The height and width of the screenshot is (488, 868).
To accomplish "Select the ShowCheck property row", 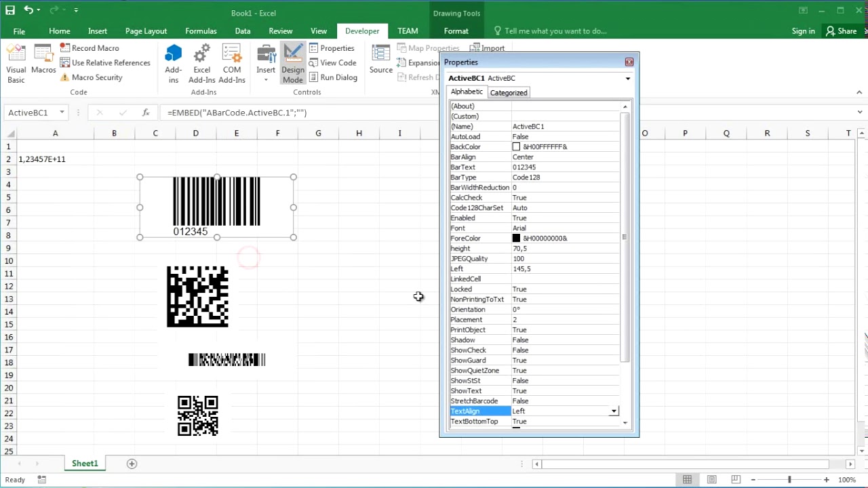I will [x=534, y=350].
